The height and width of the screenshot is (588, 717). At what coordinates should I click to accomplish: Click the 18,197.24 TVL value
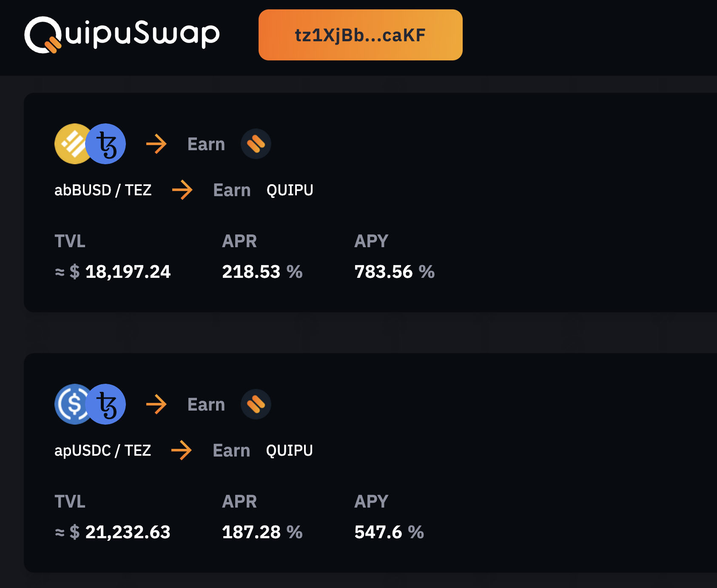point(128,271)
